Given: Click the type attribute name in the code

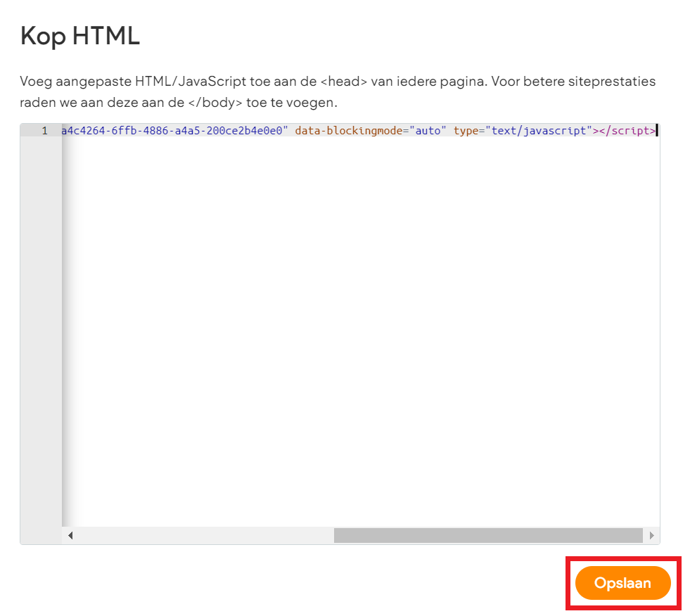Looking at the screenshot, I should point(466,131).
